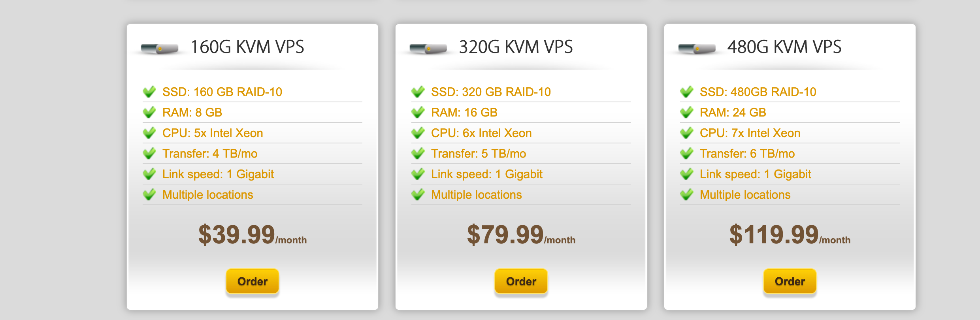Click the server icon beside 320G KVM VPS
The image size is (980, 320).
(x=428, y=49)
